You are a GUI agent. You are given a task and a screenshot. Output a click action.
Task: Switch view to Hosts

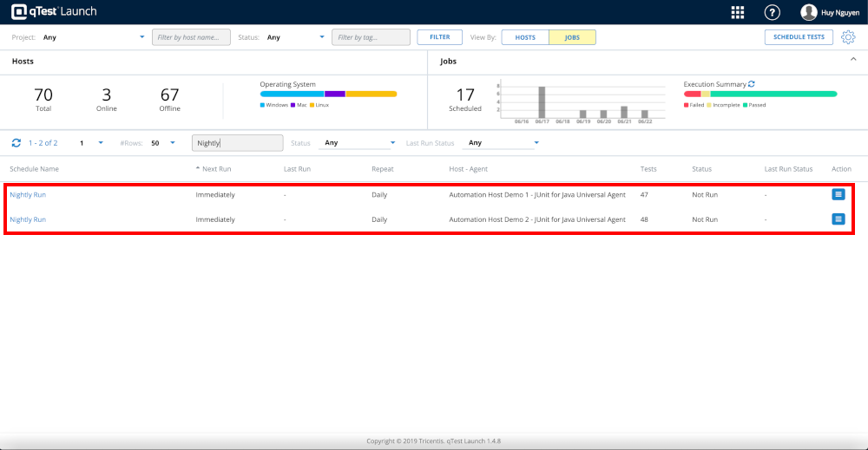pos(525,37)
